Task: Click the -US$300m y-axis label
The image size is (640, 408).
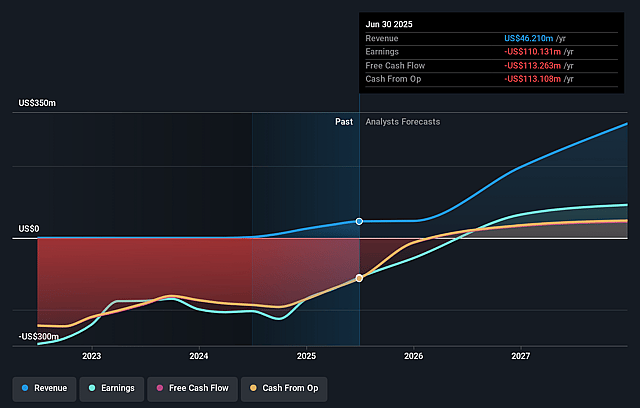Action: pos(38,337)
